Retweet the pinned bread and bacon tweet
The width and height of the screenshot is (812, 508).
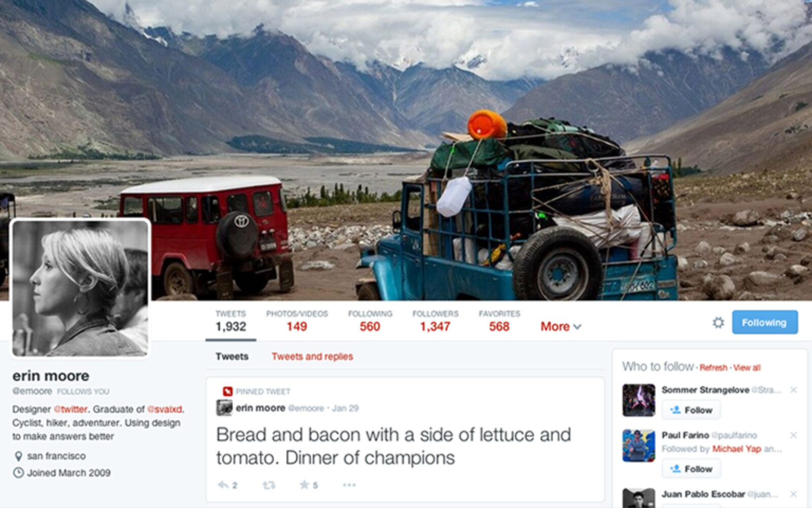(x=269, y=485)
